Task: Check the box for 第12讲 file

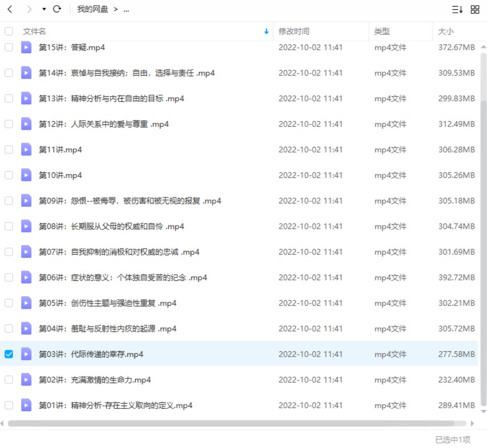Action: (9, 124)
